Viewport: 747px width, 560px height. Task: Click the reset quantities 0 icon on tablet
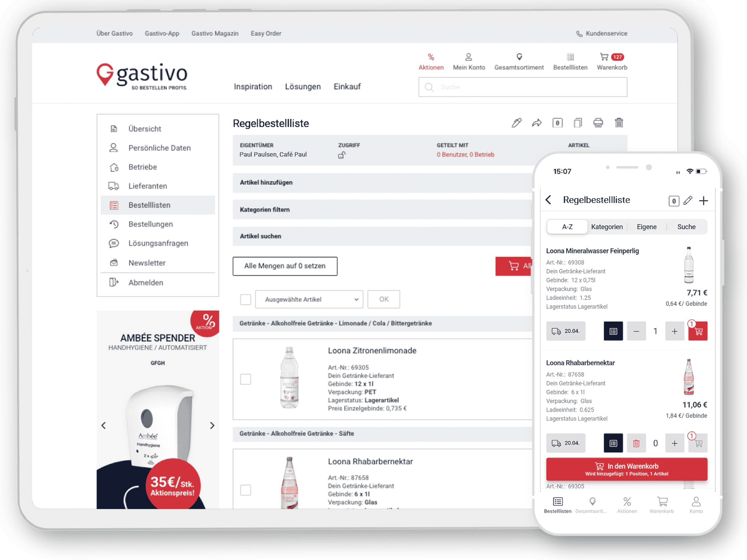557,123
